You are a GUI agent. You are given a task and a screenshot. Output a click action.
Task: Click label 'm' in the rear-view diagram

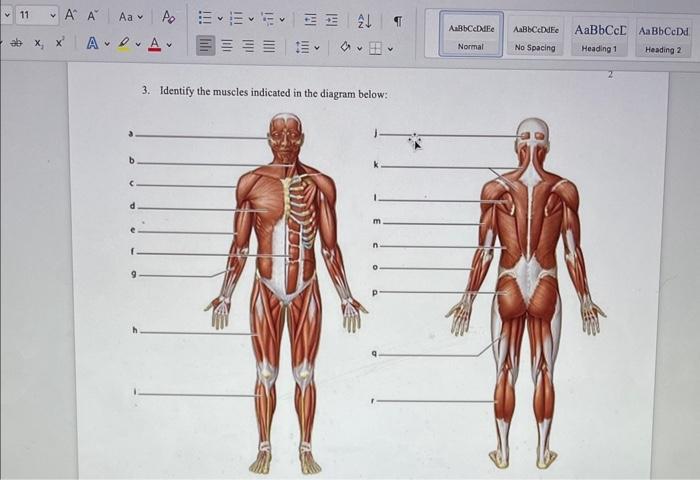(377, 221)
